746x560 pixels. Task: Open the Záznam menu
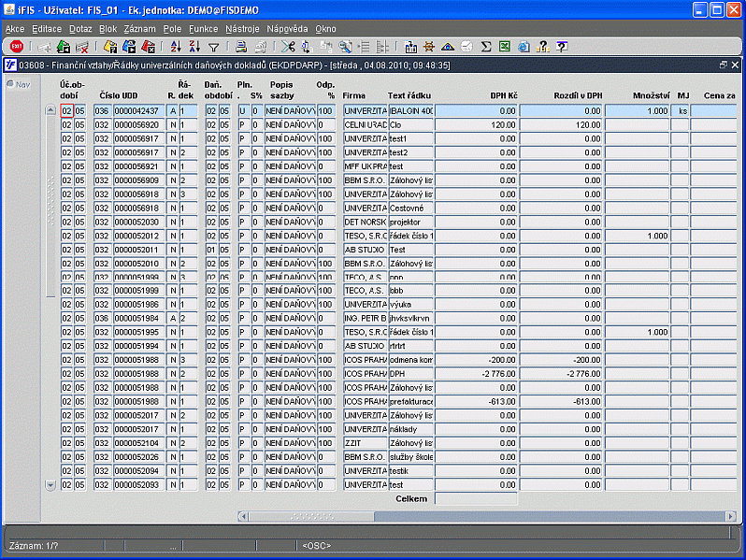coord(139,29)
